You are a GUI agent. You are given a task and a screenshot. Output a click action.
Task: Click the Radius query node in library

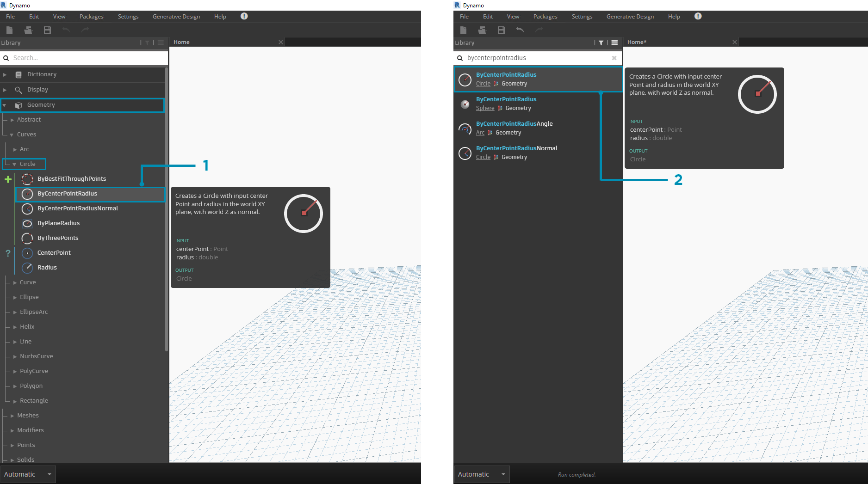[x=47, y=268]
